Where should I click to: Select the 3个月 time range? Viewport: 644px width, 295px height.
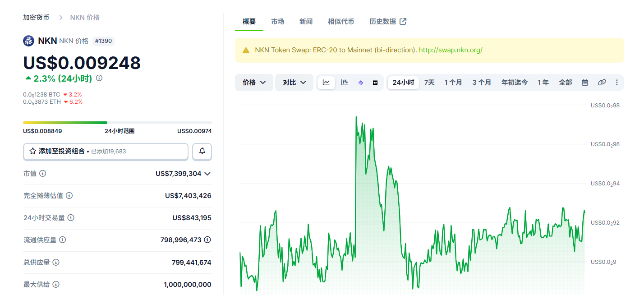click(x=482, y=83)
